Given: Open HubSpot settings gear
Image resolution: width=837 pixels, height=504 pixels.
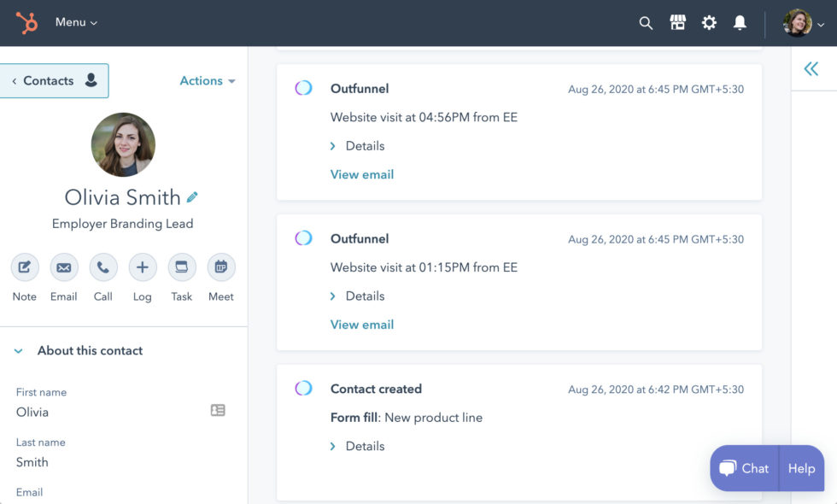Looking at the screenshot, I should tap(709, 23).
